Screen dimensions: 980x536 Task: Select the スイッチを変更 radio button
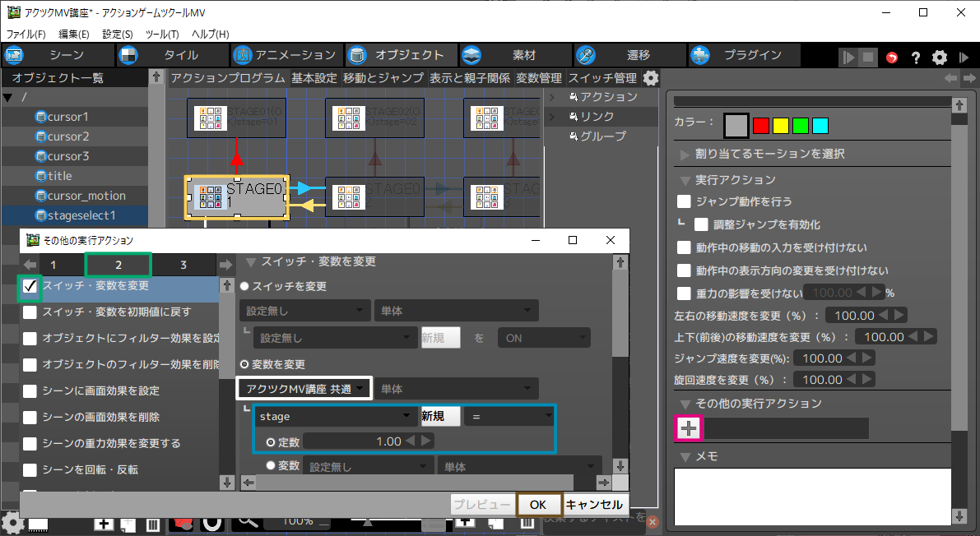tap(244, 286)
